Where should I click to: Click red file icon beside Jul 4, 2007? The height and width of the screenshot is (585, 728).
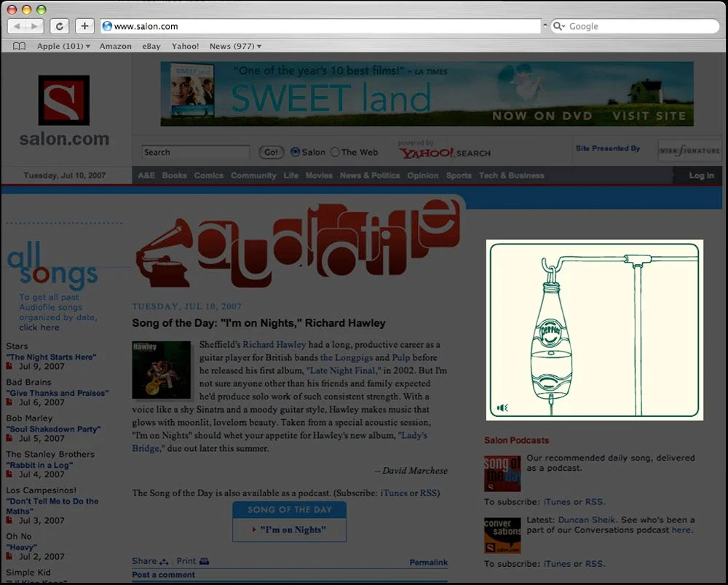(x=9, y=474)
